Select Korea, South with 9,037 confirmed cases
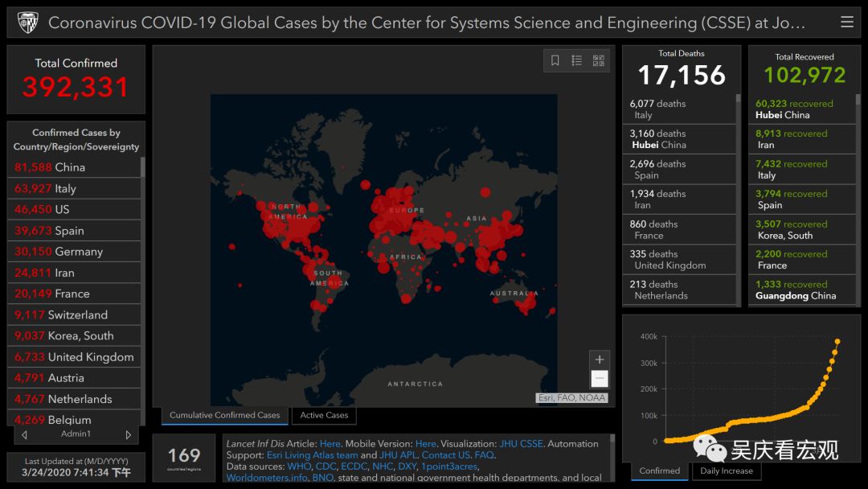 (x=74, y=335)
